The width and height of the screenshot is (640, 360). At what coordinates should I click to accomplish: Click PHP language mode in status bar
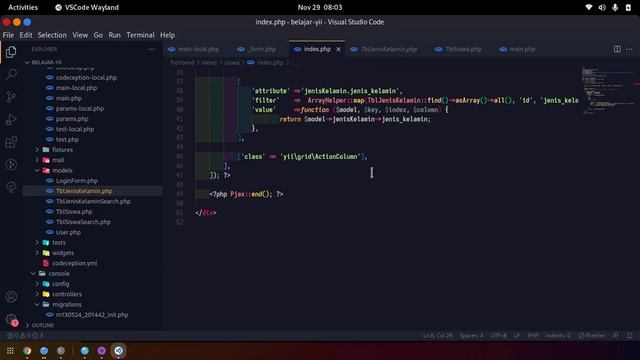click(x=533, y=336)
